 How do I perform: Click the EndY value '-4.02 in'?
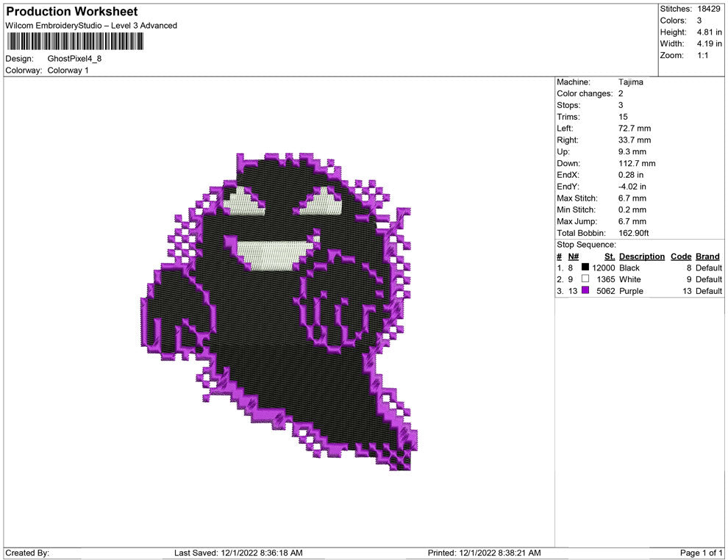[632, 187]
